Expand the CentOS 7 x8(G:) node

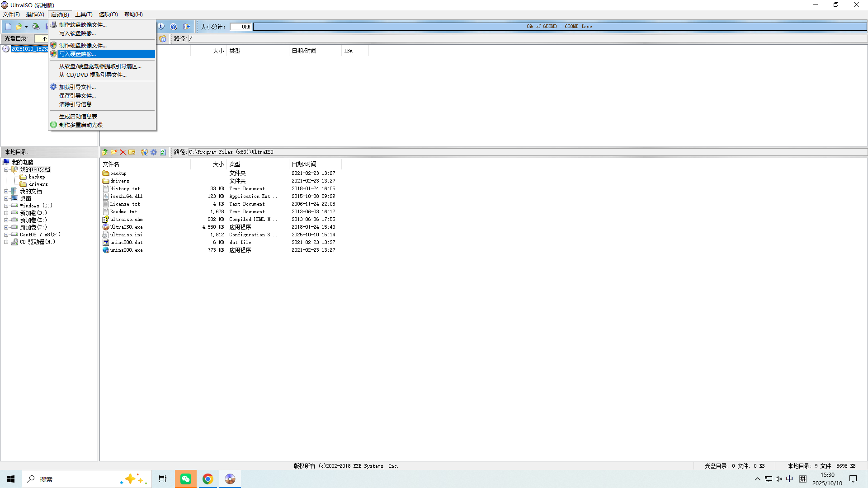coord(6,235)
